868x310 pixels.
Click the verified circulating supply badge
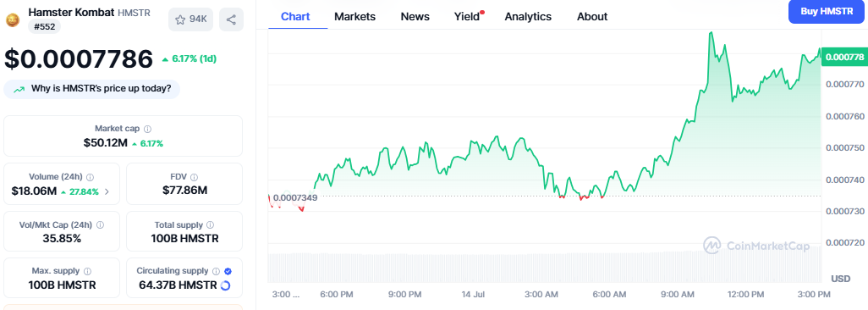click(228, 271)
